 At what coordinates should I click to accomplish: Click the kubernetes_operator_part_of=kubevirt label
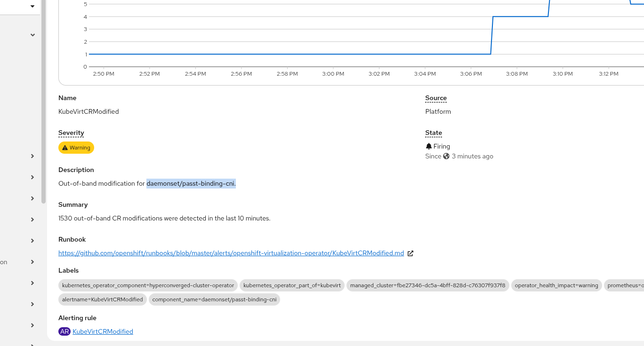292,285
